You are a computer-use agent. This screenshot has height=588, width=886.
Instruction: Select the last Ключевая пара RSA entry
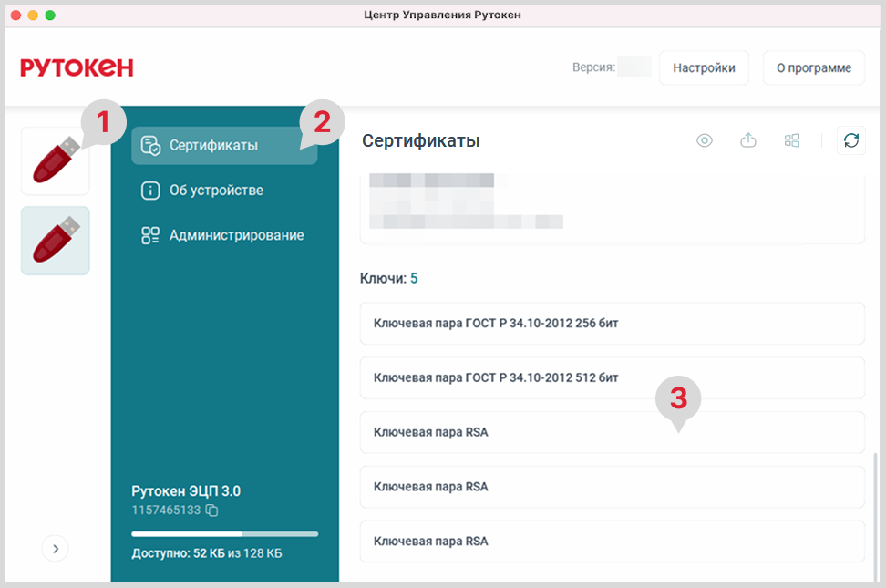click(x=612, y=542)
